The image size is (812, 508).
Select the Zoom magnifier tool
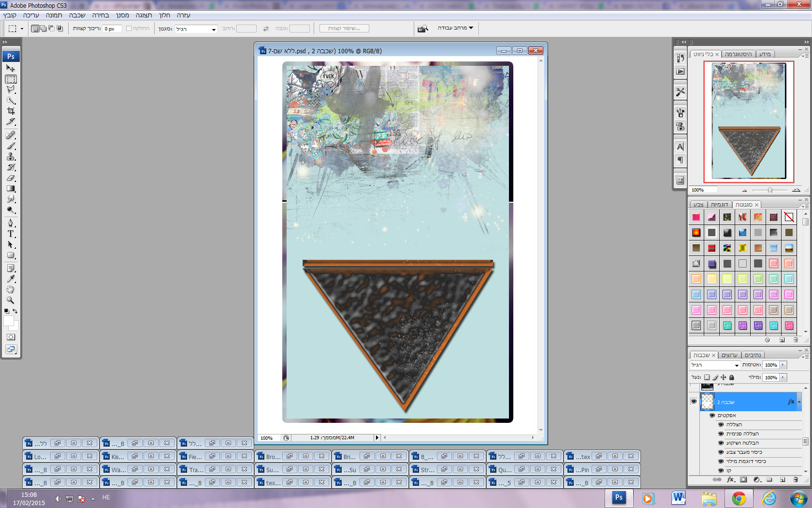coord(11,300)
